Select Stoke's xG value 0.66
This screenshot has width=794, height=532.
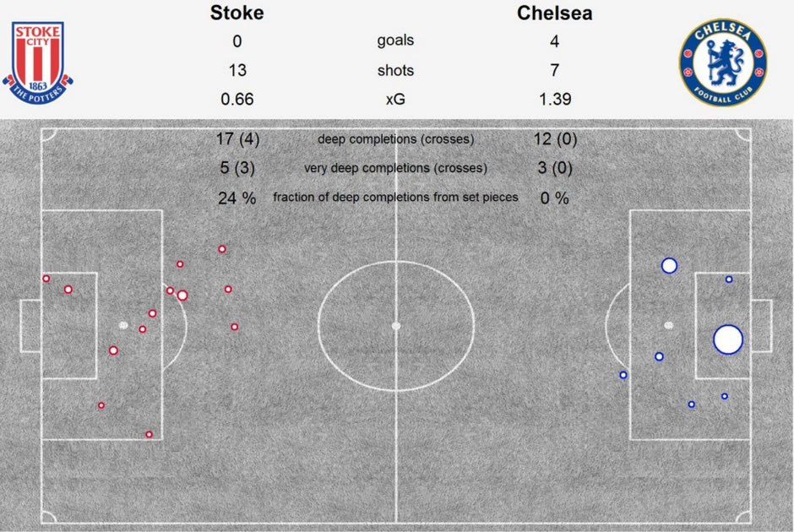pyautogui.click(x=237, y=99)
